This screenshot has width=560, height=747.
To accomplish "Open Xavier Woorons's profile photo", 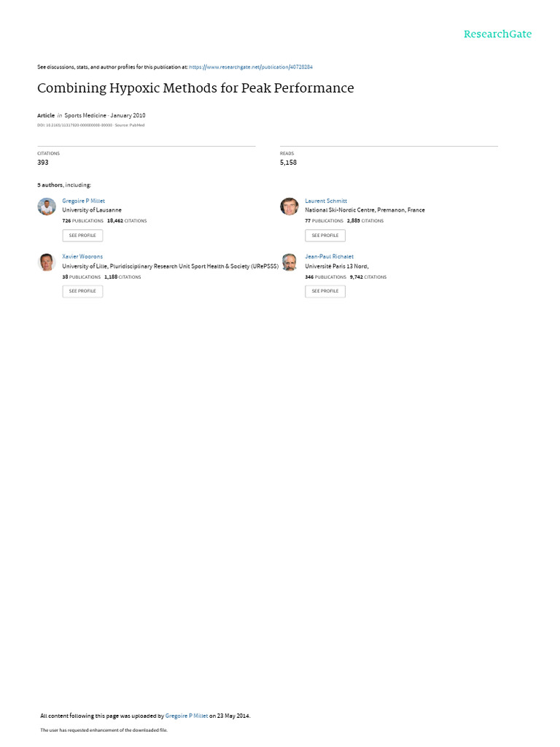I will tap(47, 262).
